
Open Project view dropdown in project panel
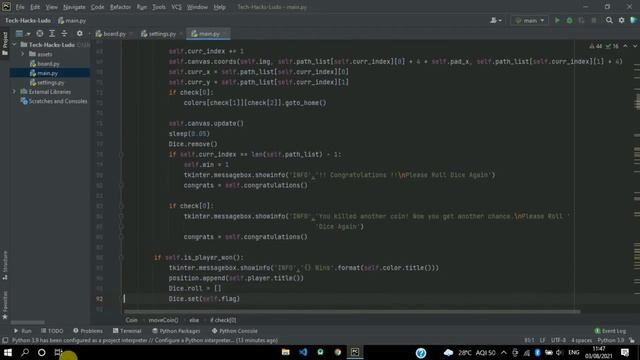(x=22, y=33)
